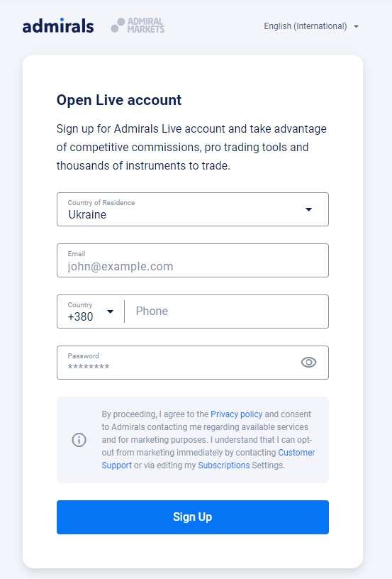Click the Sign Up button
392x579 pixels.
193,517
